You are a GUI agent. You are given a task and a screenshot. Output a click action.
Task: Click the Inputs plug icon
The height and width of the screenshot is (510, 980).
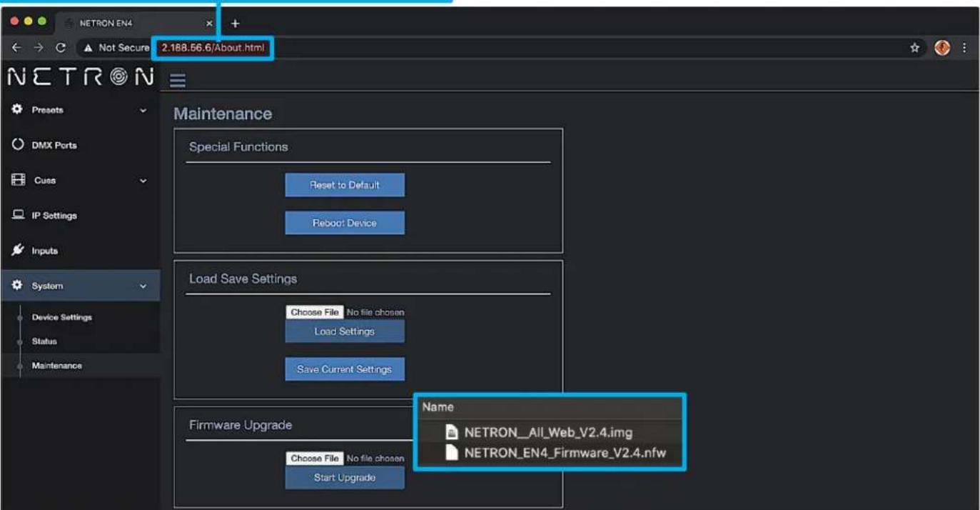(17, 250)
